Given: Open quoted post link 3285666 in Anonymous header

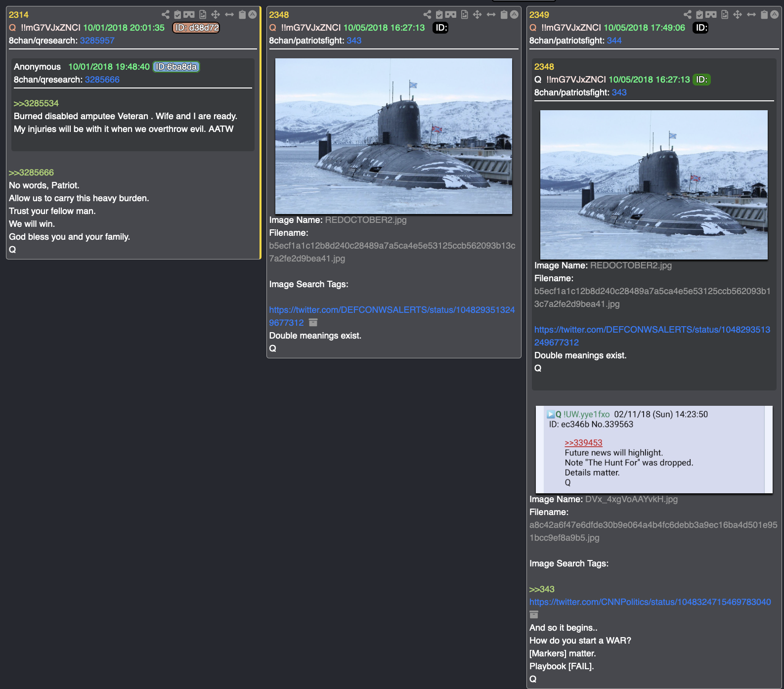Looking at the screenshot, I should (x=102, y=80).
